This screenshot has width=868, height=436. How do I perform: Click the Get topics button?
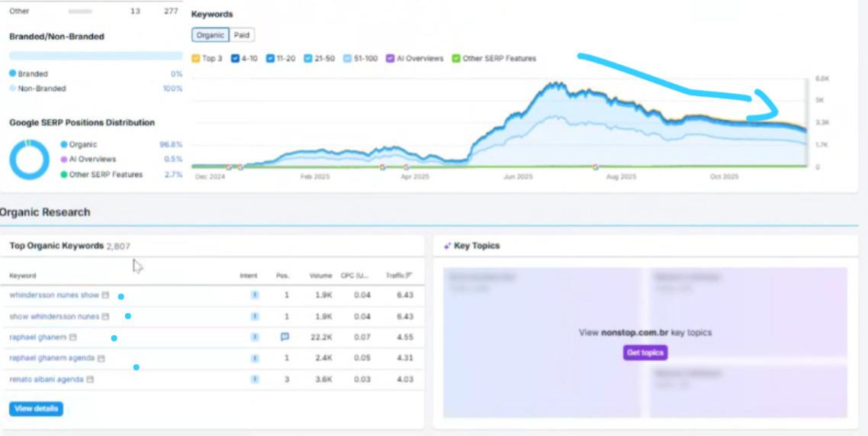point(645,353)
